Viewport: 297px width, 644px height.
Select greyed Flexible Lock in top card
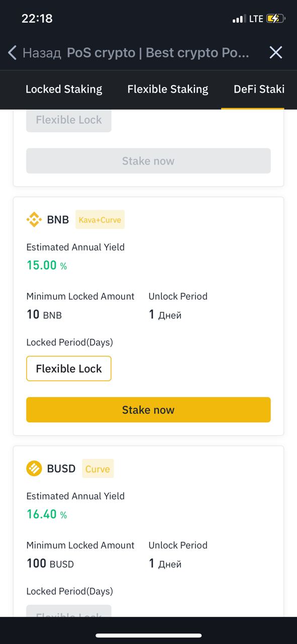click(69, 120)
